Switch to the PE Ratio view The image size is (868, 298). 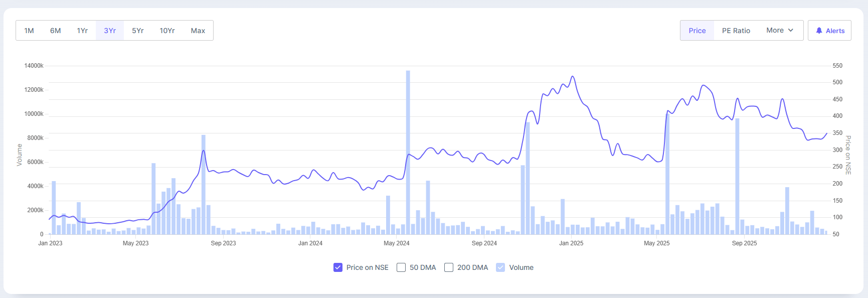click(x=736, y=31)
